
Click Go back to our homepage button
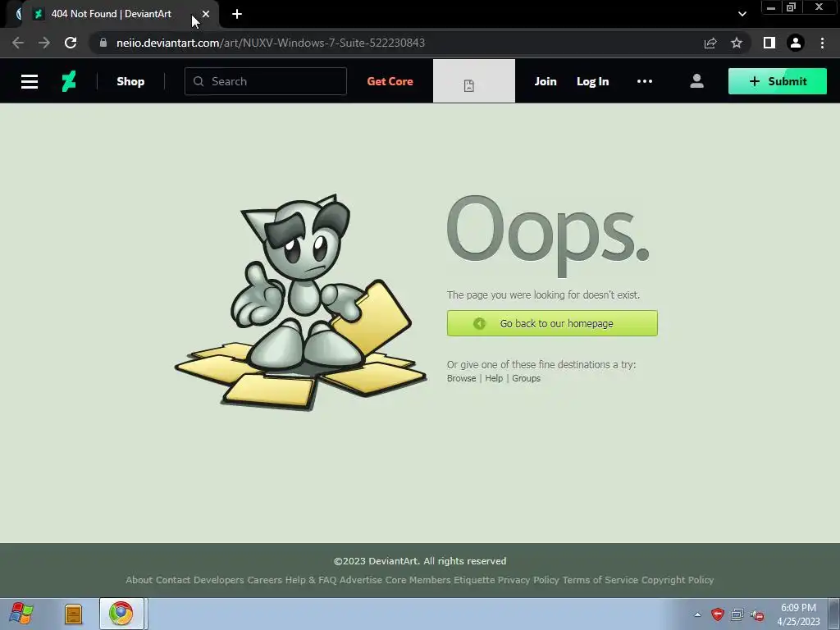click(552, 323)
